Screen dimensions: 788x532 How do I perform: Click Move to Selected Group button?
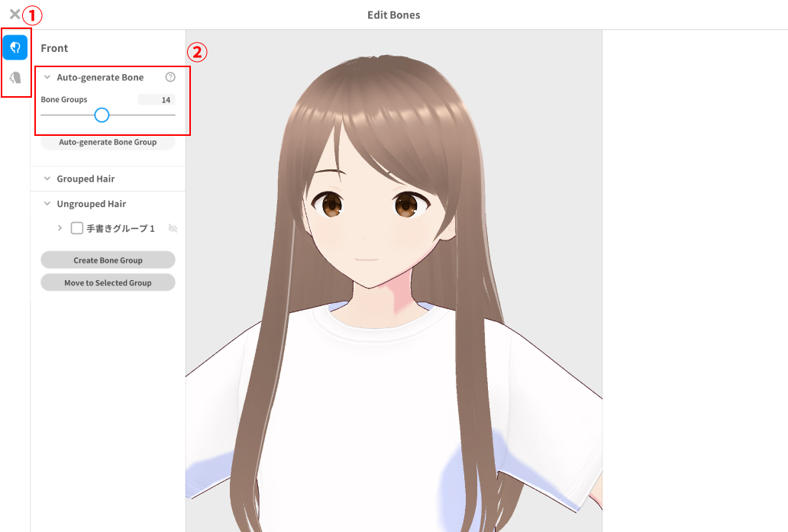(108, 282)
